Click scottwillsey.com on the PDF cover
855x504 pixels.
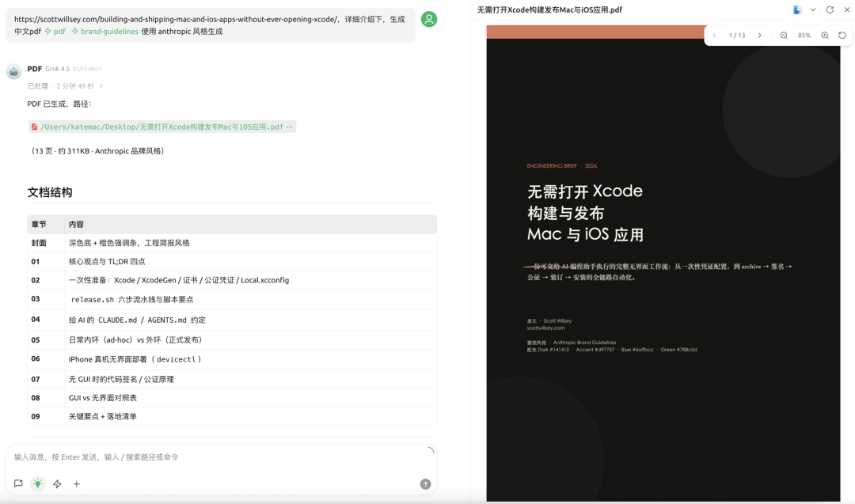[x=545, y=328]
